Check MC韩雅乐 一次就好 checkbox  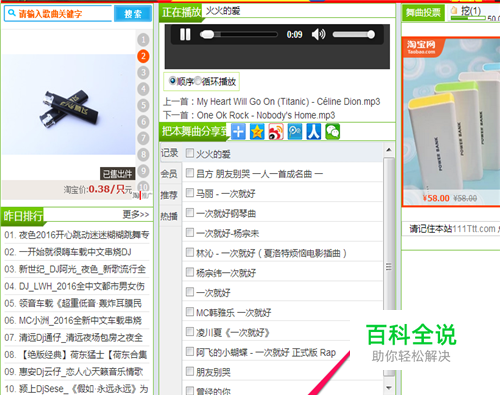(190, 312)
